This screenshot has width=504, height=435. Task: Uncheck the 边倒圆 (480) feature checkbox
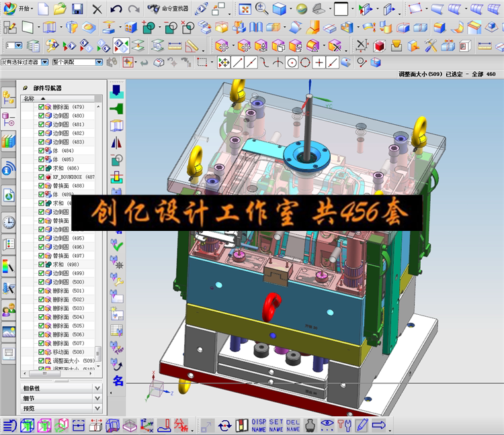click(41, 115)
